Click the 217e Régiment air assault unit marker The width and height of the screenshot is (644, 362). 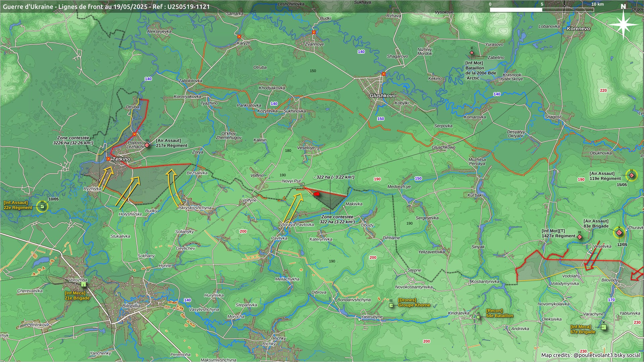pyautogui.click(x=147, y=145)
